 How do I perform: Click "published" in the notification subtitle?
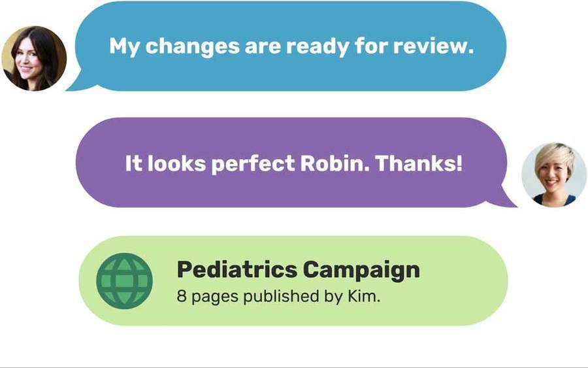coord(281,297)
